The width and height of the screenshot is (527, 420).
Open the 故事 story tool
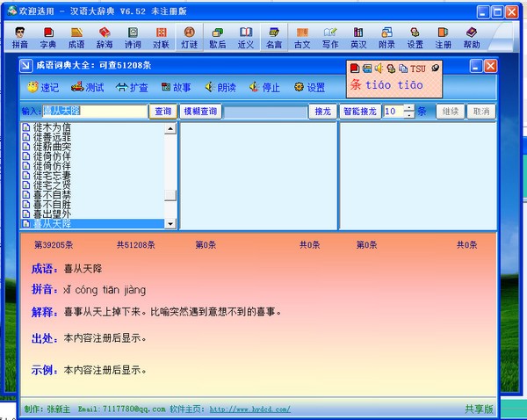click(x=177, y=88)
